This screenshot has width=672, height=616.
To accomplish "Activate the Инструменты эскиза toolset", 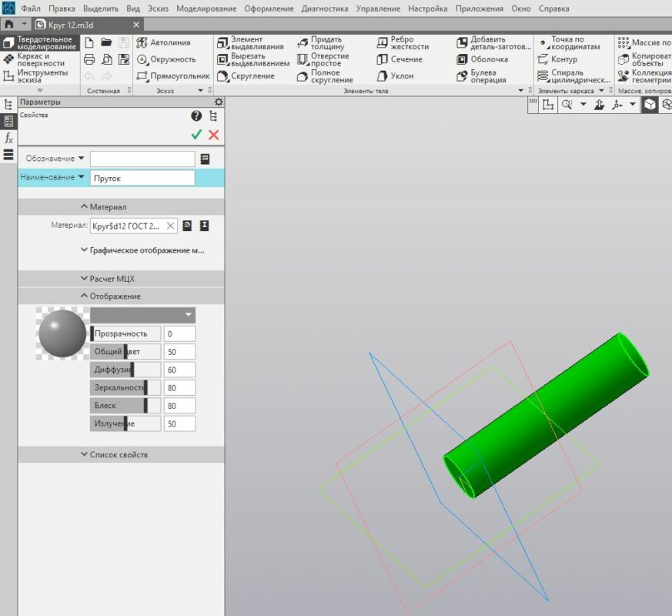I will pyautogui.click(x=40, y=76).
